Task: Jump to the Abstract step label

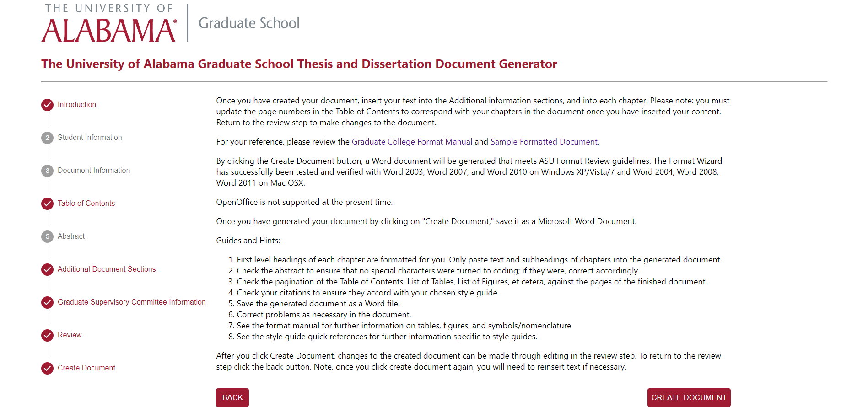Action: [71, 236]
